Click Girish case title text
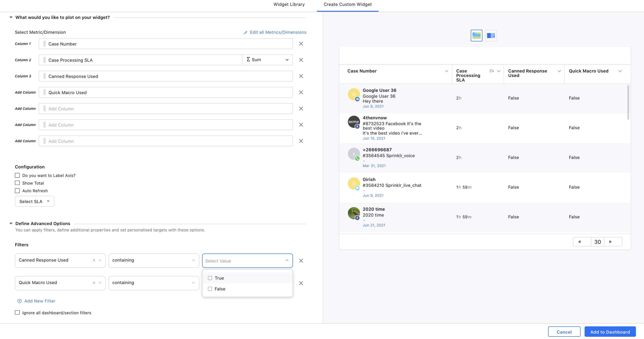 pyautogui.click(x=392, y=185)
